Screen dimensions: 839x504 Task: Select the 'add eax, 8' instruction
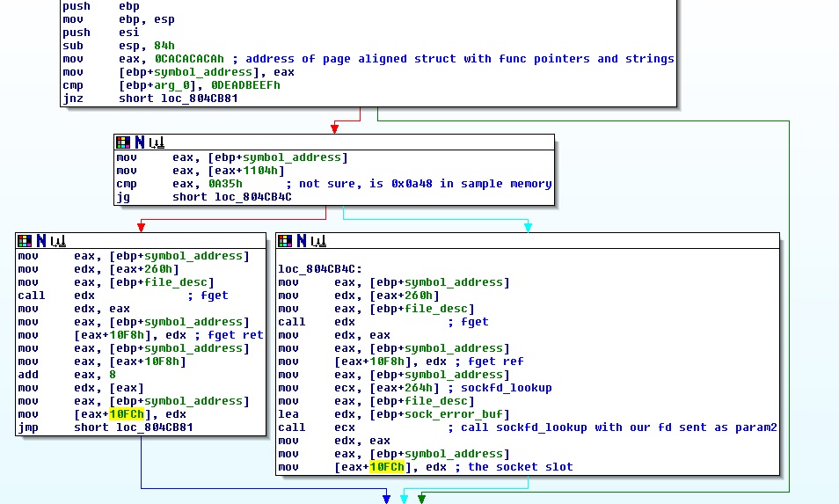pyautogui.click(x=67, y=375)
